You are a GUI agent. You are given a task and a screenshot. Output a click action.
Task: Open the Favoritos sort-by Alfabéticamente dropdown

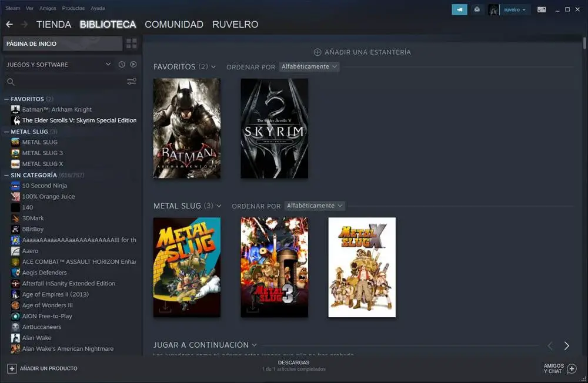[x=309, y=67]
